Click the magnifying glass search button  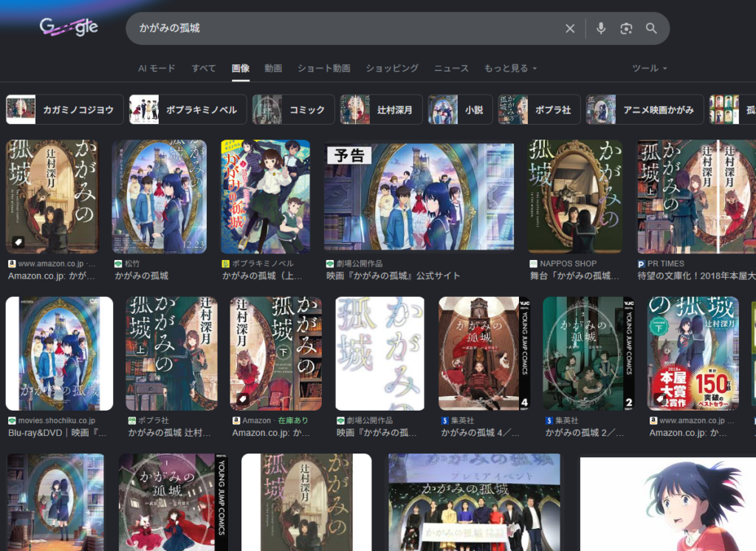tap(651, 28)
